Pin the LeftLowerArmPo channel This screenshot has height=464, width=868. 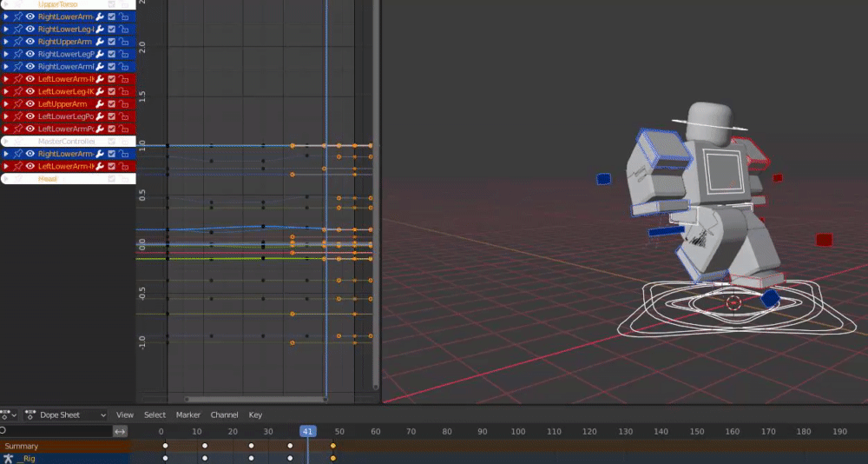[18, 129]
